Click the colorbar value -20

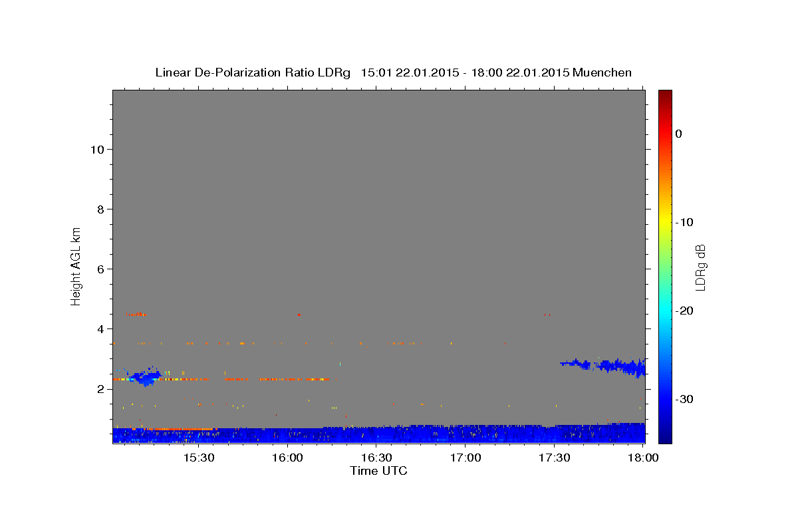(x=685, y=311)
